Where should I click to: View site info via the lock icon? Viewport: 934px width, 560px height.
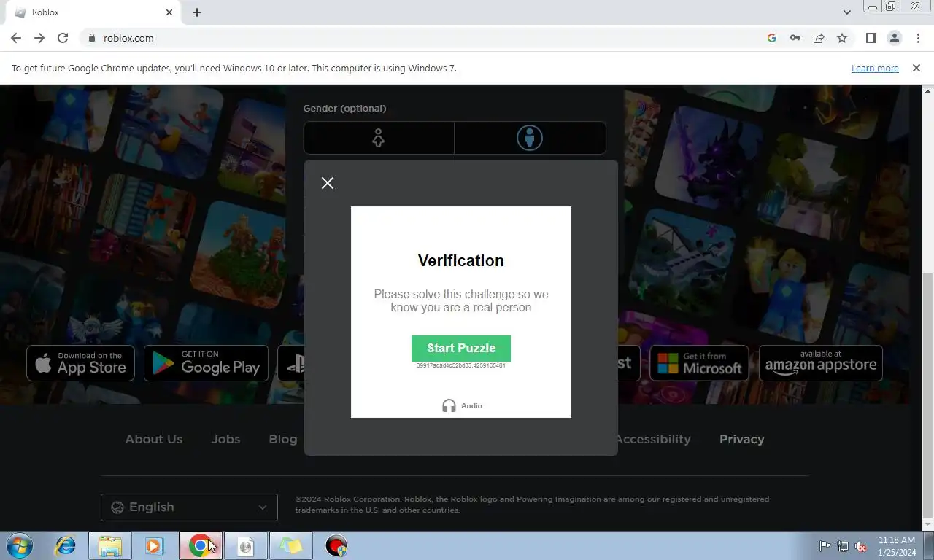click(91, 38)
